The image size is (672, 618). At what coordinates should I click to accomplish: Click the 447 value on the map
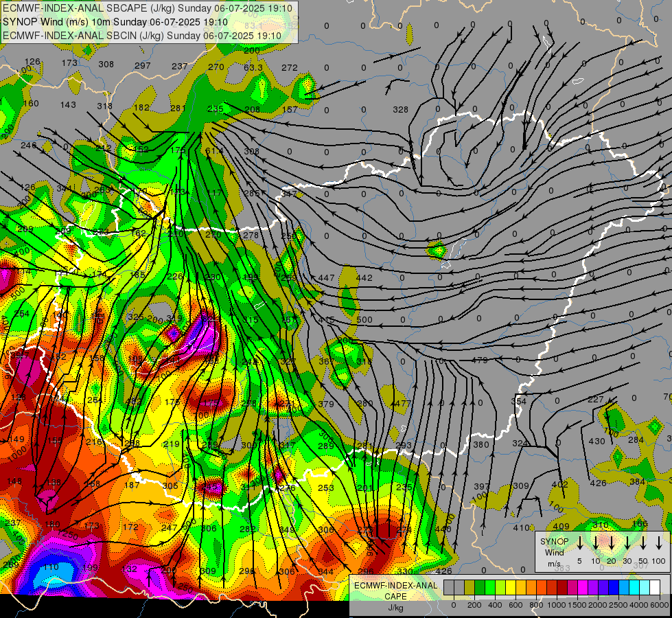326,278
